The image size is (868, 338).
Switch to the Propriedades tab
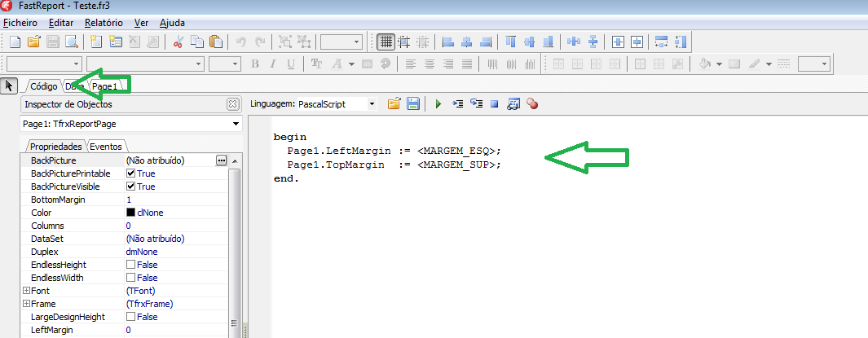tap(56, 147)
